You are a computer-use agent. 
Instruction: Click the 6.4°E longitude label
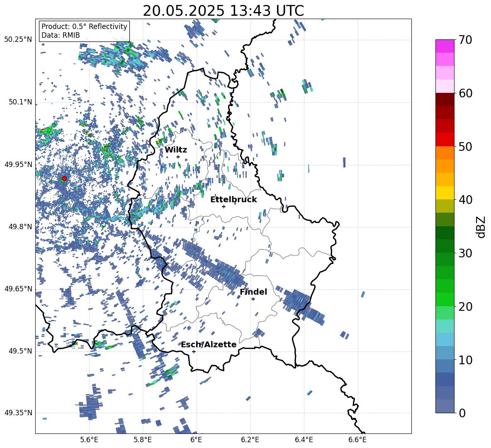(x=304, y=440)
